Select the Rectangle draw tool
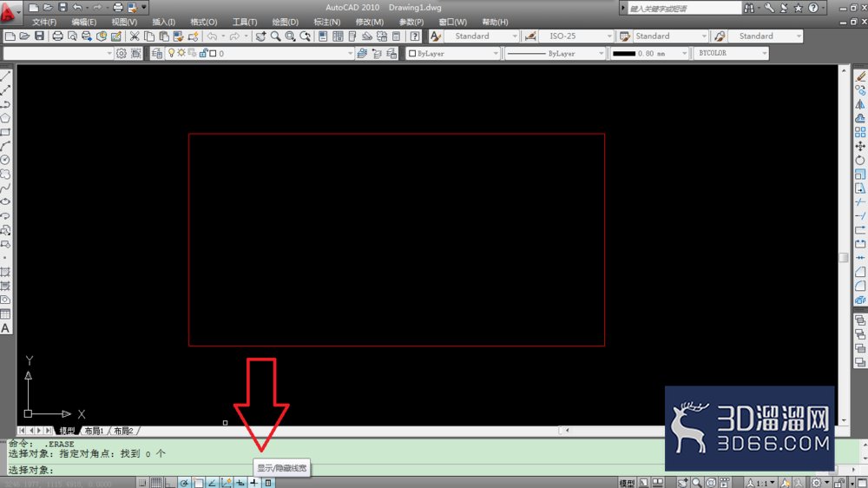 pyautogui.click(x=5, y=132)
